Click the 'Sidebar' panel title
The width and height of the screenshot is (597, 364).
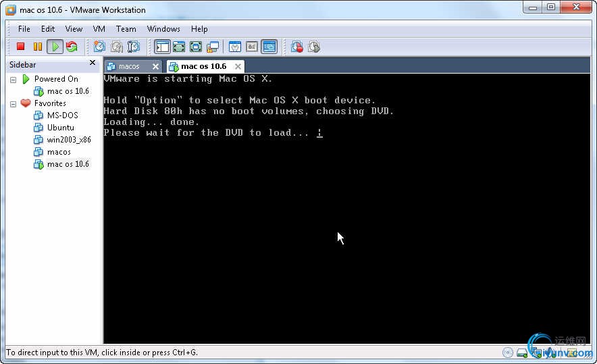click(22, 65)
